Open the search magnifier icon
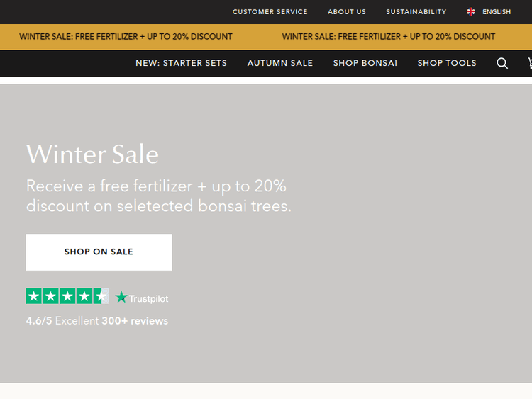This screenshot has width=532, height=399. [x=501, y=63]
